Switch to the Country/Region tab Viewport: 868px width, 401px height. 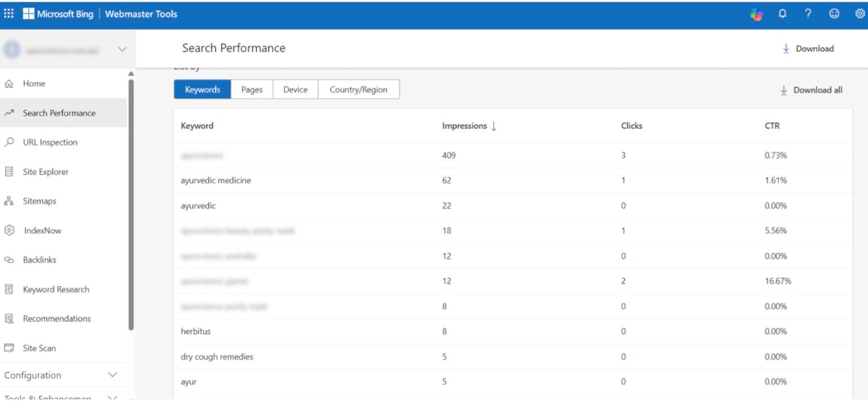359,90
